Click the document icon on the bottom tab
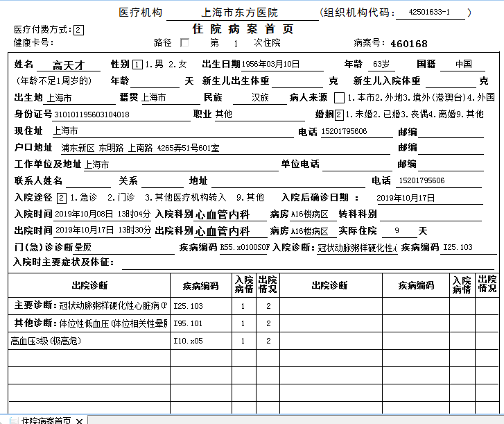This screenshot has height=424, width=504. pyautogui.click(x=14, y=421)
